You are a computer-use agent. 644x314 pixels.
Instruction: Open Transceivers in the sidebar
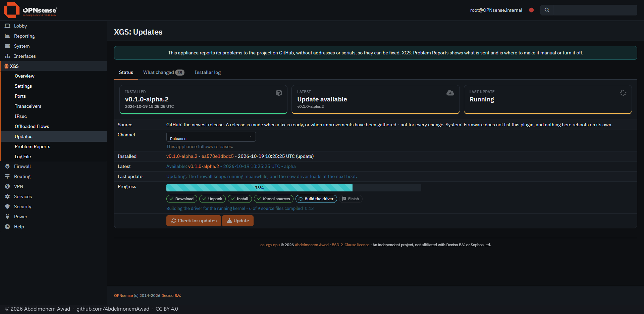click(54, 106)
